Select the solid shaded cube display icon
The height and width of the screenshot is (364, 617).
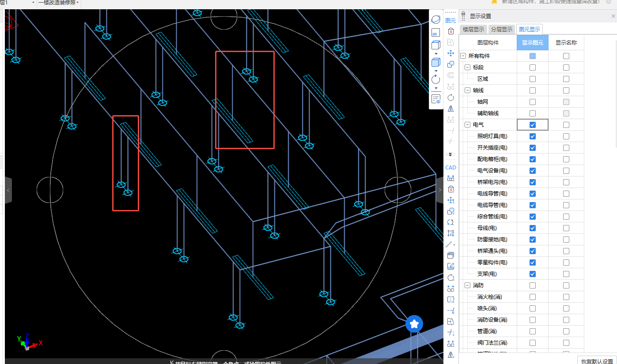[x=435, y=62]
